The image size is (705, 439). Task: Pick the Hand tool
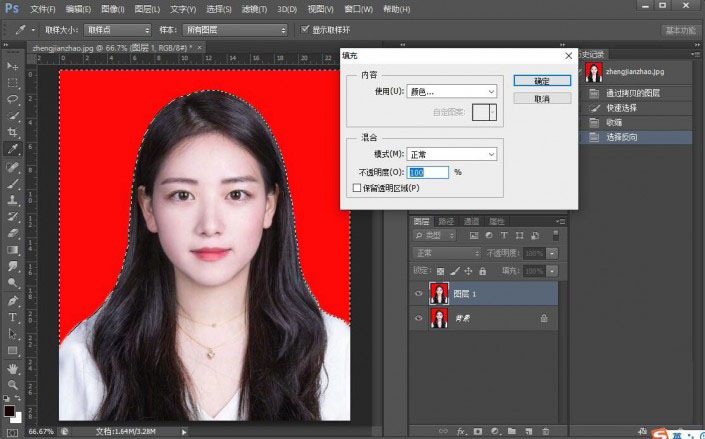pyautogui.click(x=13, y=368)
